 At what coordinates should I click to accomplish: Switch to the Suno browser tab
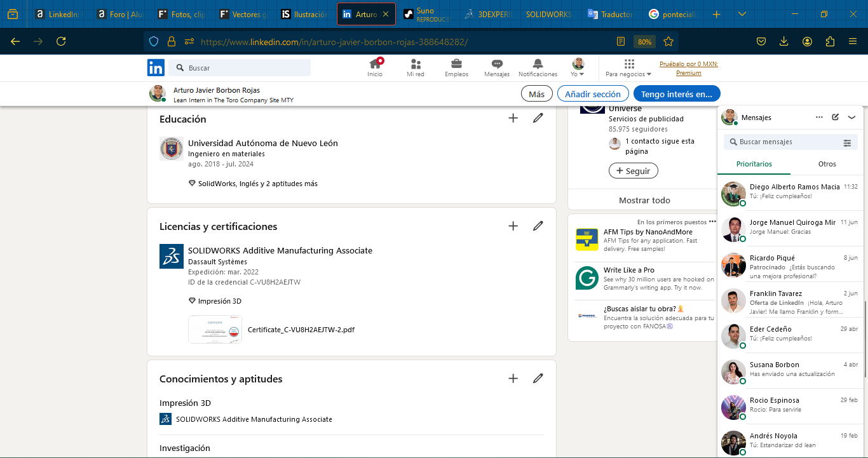coord(428,14)
